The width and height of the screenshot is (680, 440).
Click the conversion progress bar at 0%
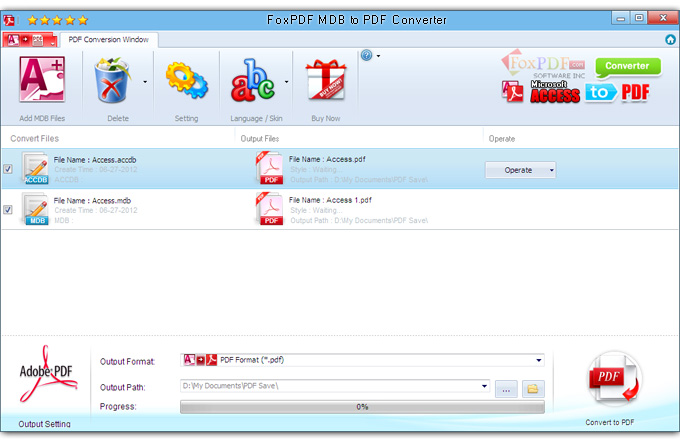pyautogui.click(x=362, y=407)
